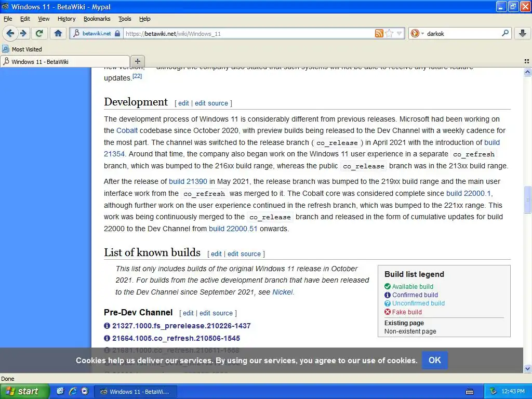Click edit link beside List of known builds

click(216, 254)
